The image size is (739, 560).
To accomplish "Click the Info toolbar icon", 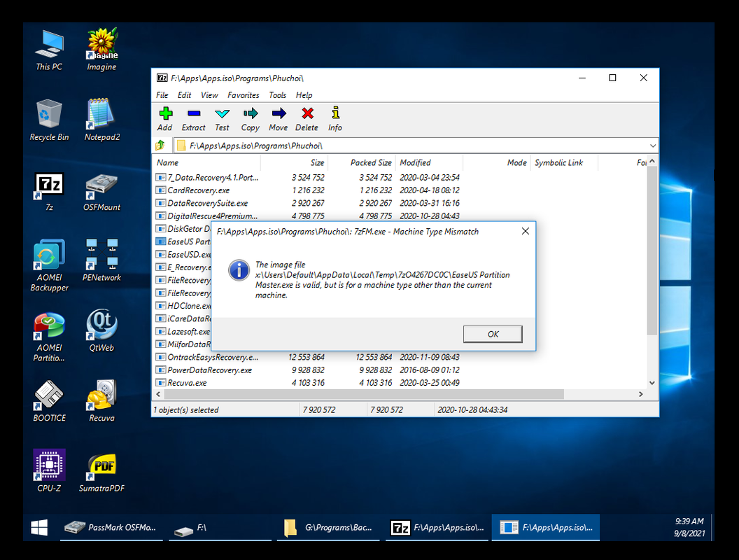I will pos(335,119).
